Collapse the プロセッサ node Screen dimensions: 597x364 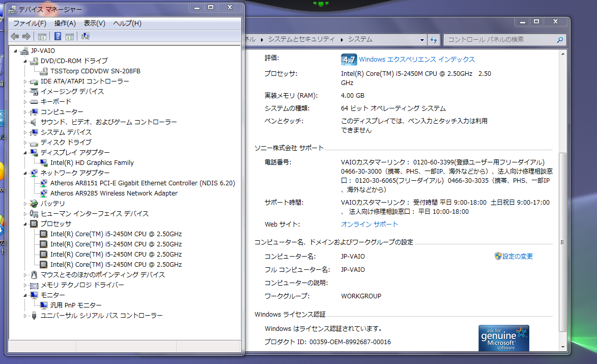(25, 224)
